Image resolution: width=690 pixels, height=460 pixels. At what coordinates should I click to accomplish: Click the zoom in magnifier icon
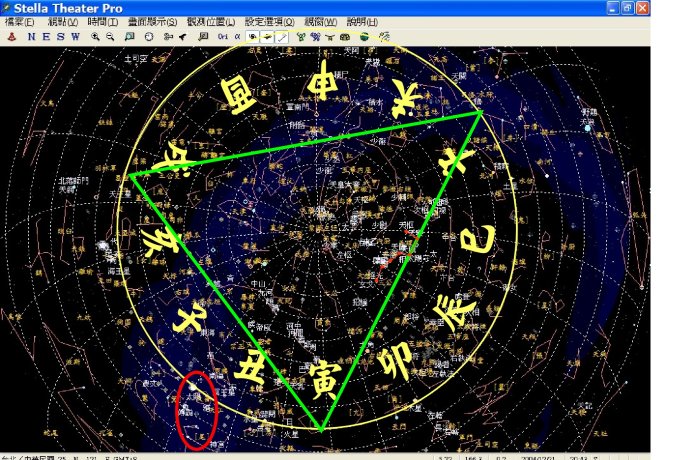click(95, 36)
